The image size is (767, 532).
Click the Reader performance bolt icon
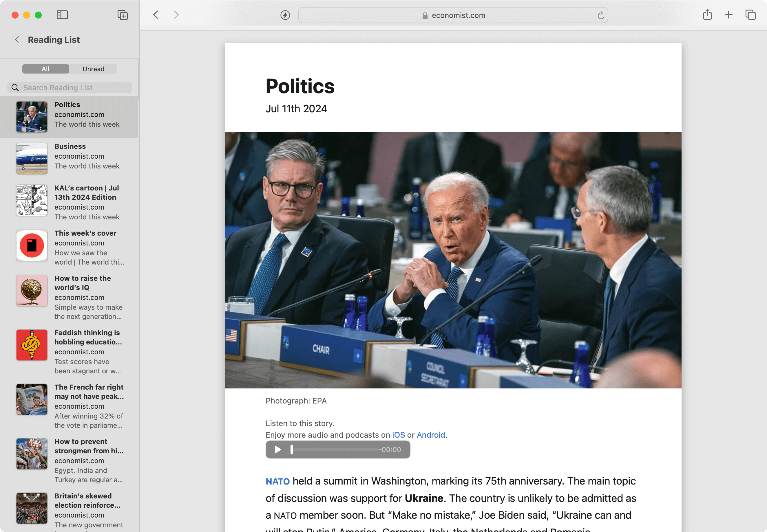285,15
